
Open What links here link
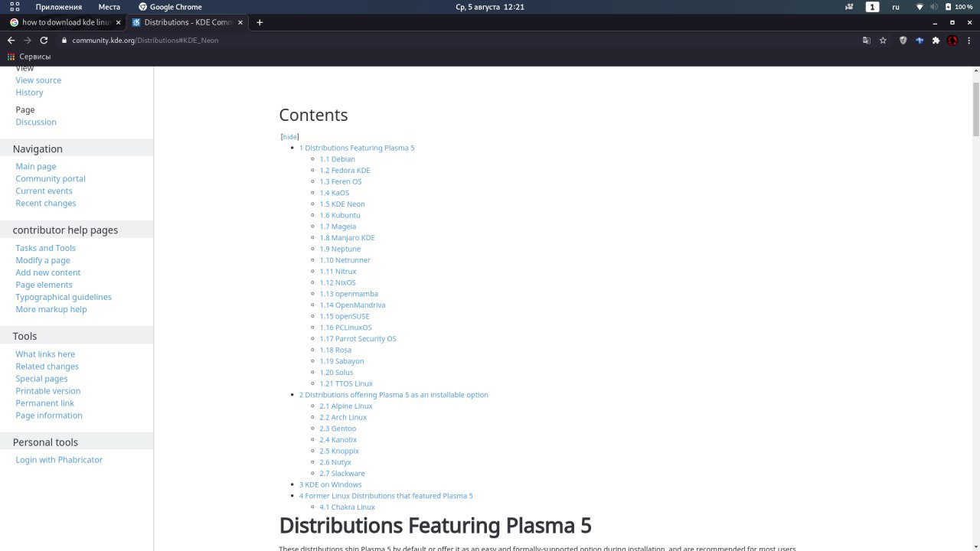45,354
